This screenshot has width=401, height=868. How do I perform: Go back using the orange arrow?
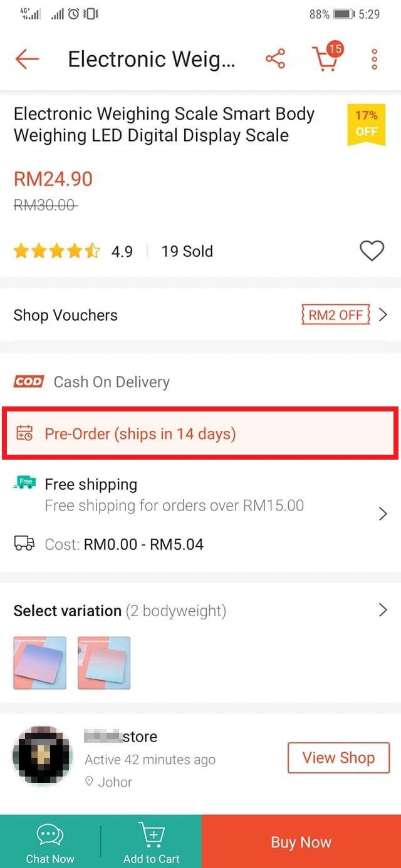[27, 59]
